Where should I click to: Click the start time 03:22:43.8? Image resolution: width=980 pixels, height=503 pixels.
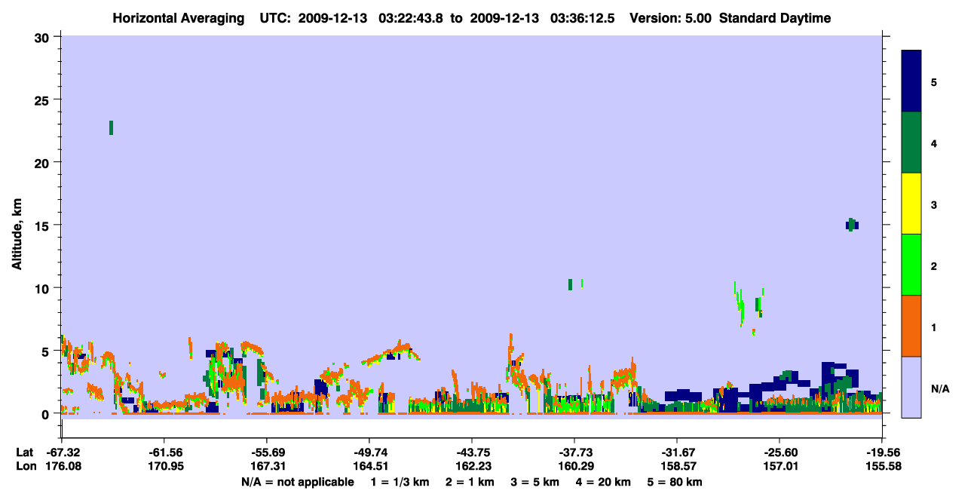click(412, 18)
